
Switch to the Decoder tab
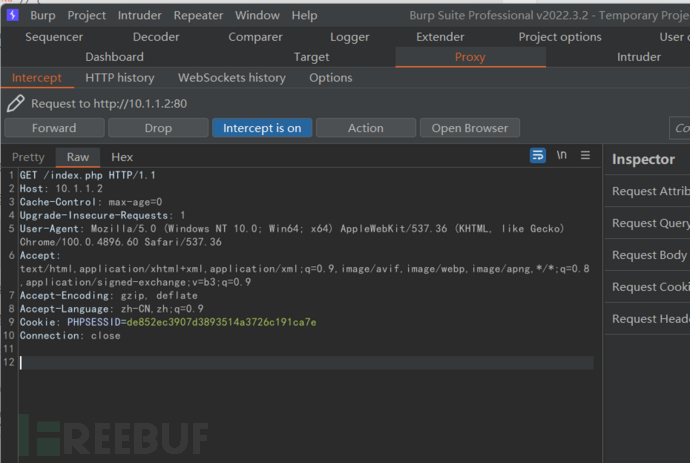click(x=156, y=37)
